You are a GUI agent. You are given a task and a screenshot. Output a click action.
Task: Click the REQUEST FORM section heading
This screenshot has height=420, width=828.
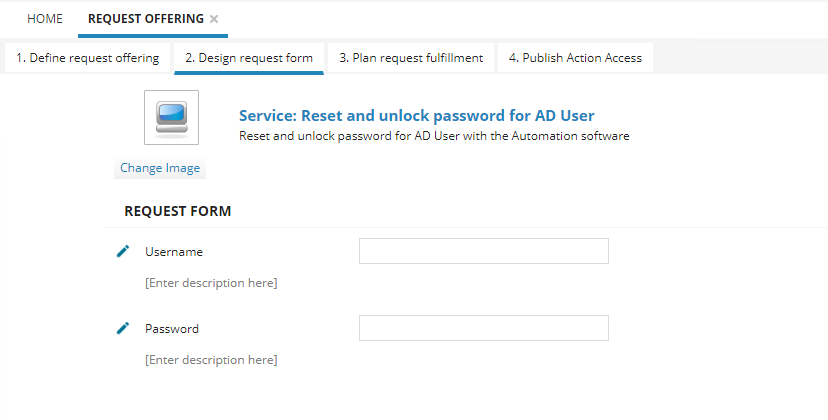(178, 211)
